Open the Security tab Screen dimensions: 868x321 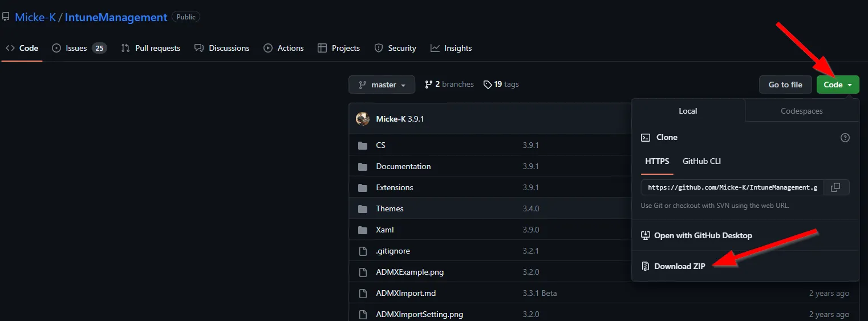395,48
